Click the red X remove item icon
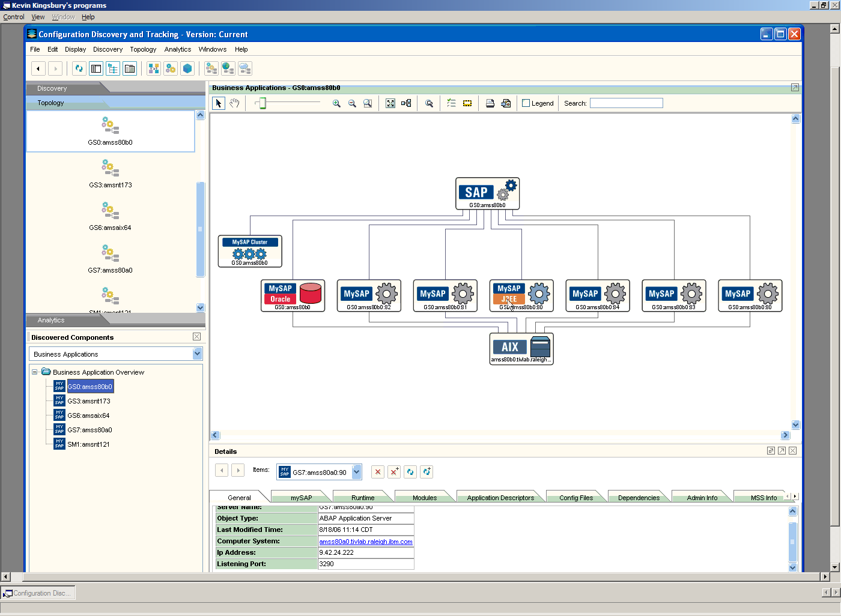This screenshot has height=616, width=841. 378,472
